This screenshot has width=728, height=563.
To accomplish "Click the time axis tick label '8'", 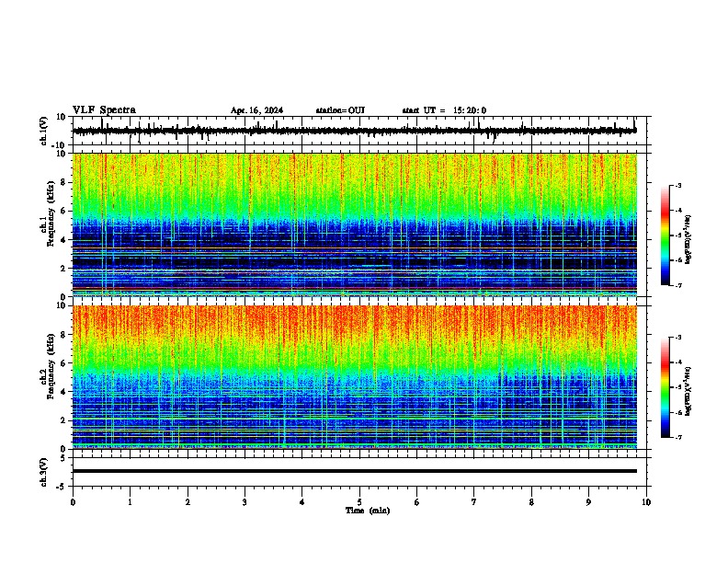I will [x=531, y=502].
